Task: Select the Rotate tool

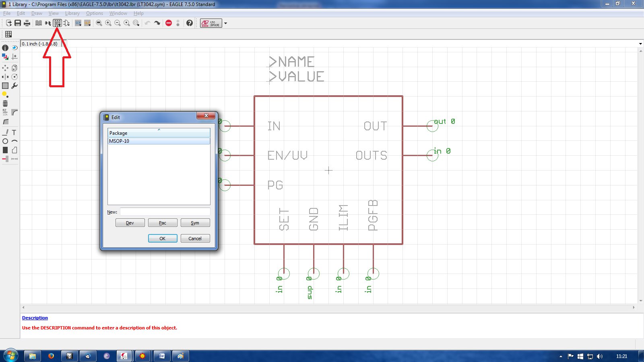Action: click(x=14, y=77)
